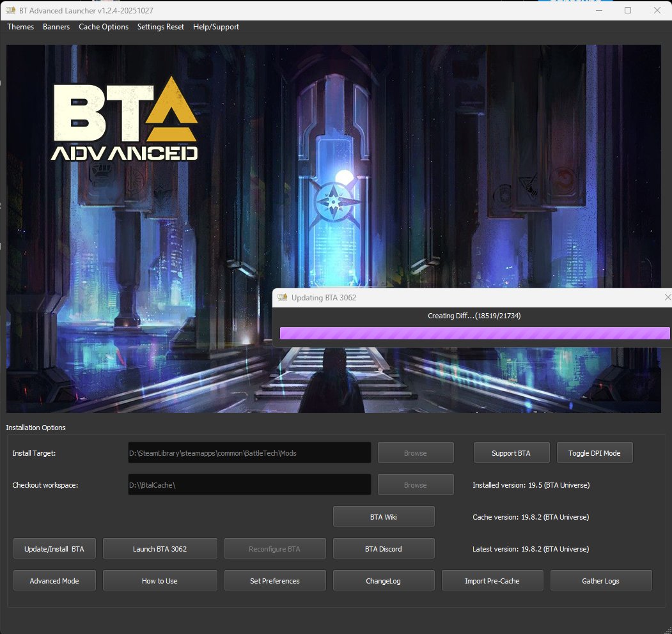Viewport: 672px width, 634px height.
Task: Click the Checkout workspace path field
Action: point(249,485)
